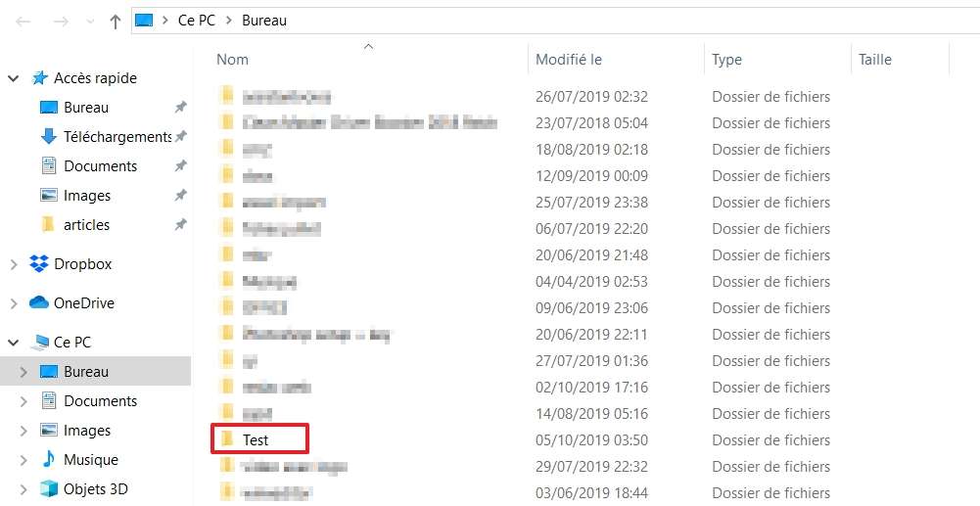Select folder icon in 20/06/2019 21:48 row
The width and height of the screenshot is (980, 506).
pyautogui.click(x=227, y=253)
